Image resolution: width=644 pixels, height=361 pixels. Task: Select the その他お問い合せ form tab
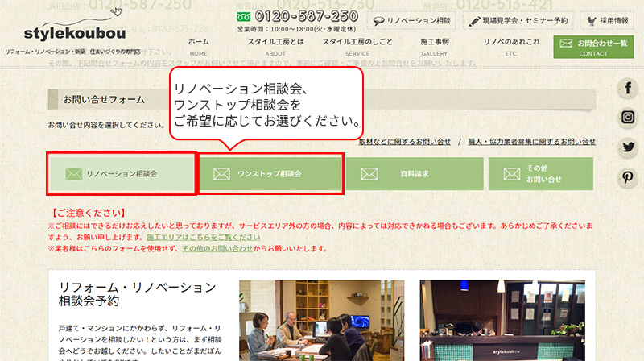540,173
